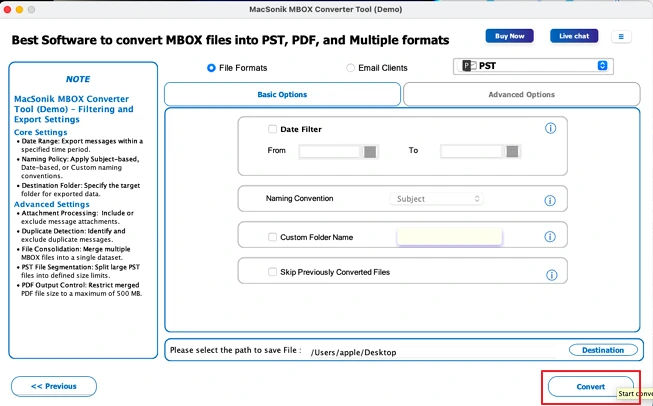Screen dimensions: 653x406
Task: Click the Naming Convention info icon
Action: point(550,201)
